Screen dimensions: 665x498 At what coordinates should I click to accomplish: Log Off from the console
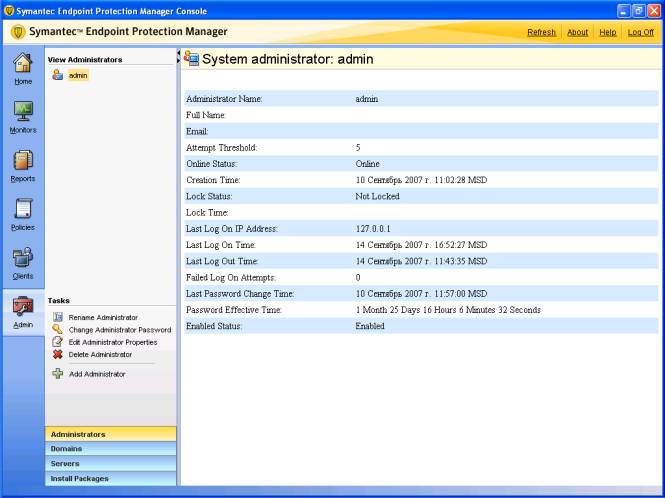coord(640,32)
